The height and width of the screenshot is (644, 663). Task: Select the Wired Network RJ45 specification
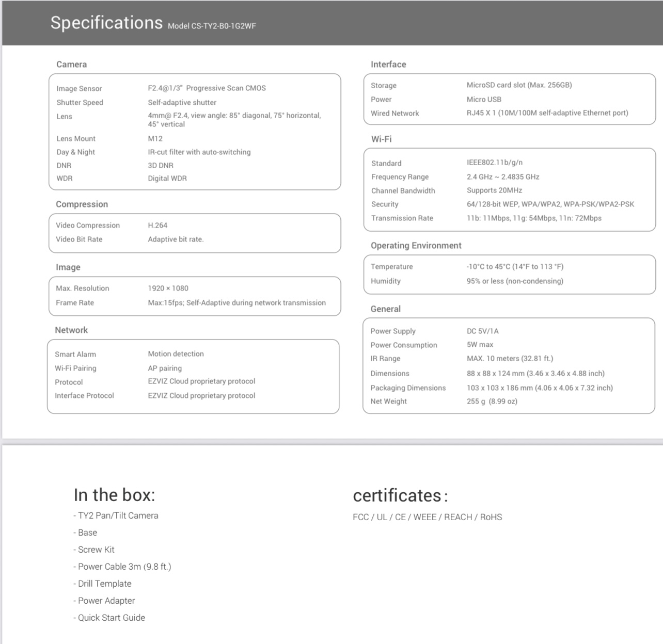[547, 113]
